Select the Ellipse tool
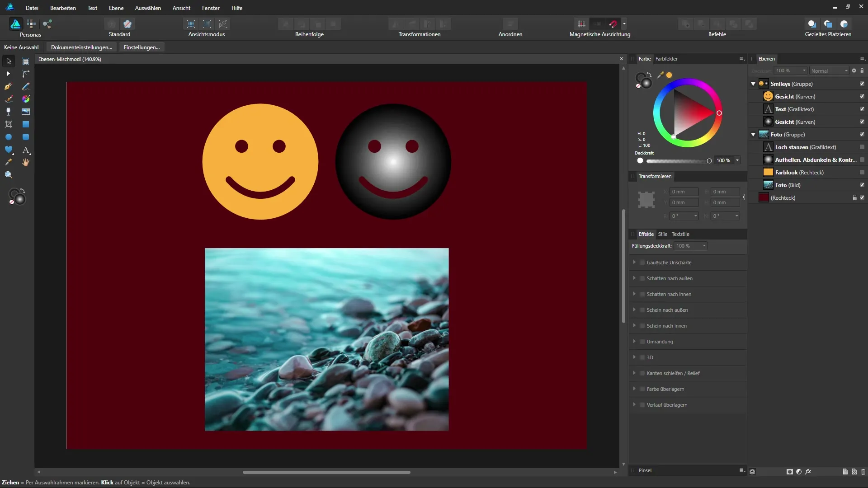Viewport: 868px width, 488px height. click(9, 137)
